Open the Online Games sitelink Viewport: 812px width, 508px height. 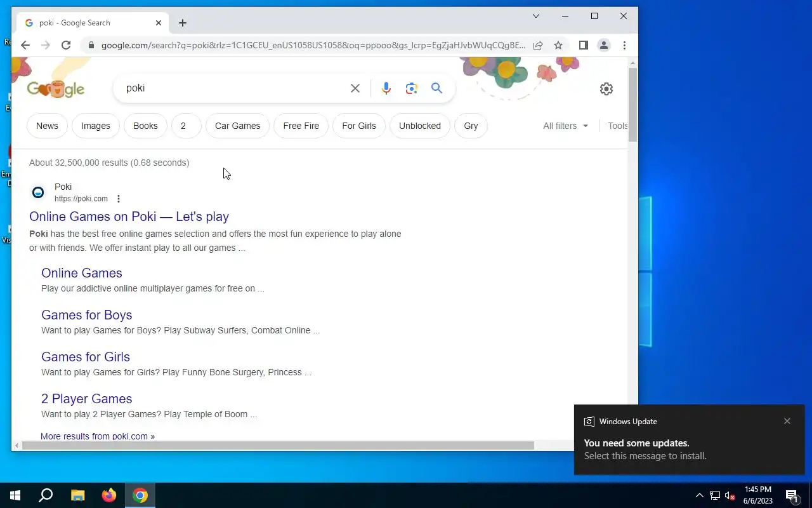[x=82, y=273]
